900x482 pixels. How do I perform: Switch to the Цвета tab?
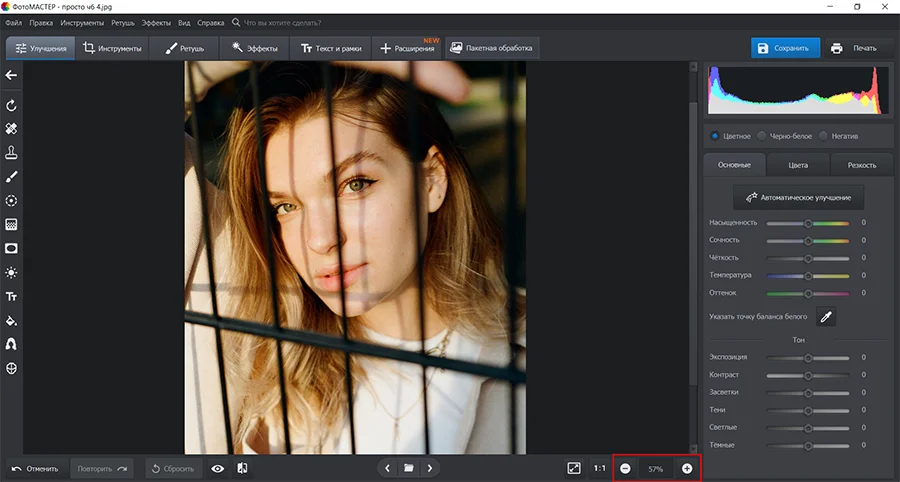(x=798, y=165)
